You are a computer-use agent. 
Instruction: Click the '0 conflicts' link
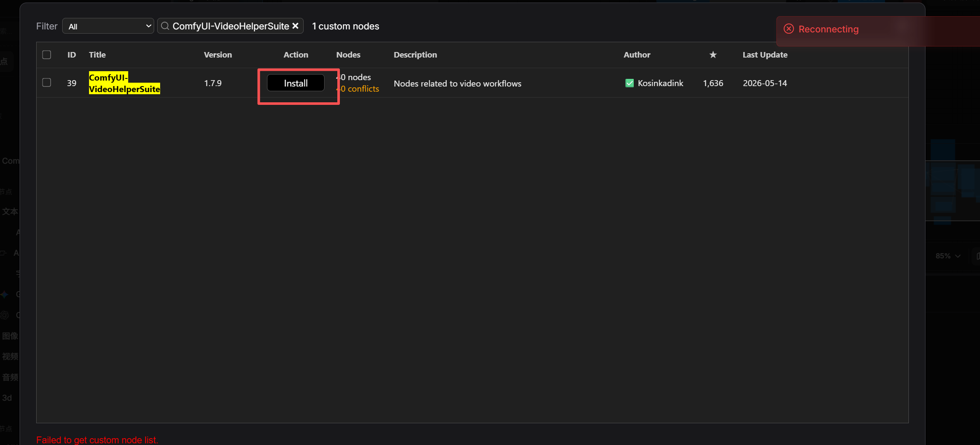pos(359,89)
